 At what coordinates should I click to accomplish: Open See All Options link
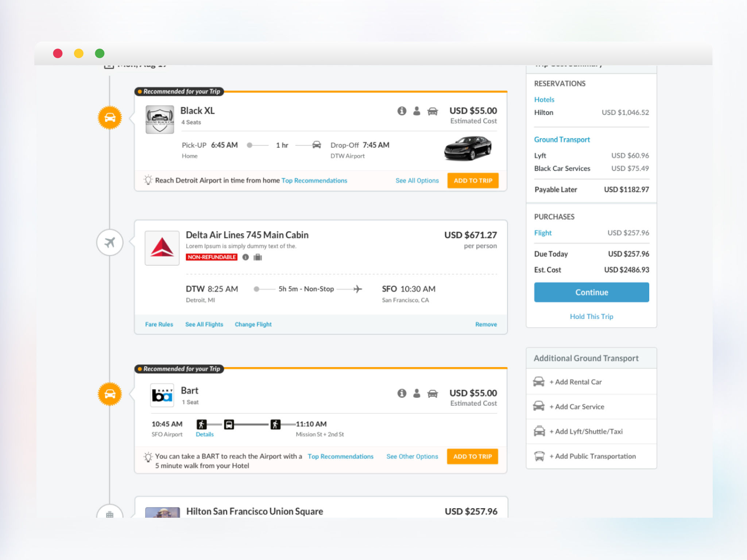coord(417,180)
